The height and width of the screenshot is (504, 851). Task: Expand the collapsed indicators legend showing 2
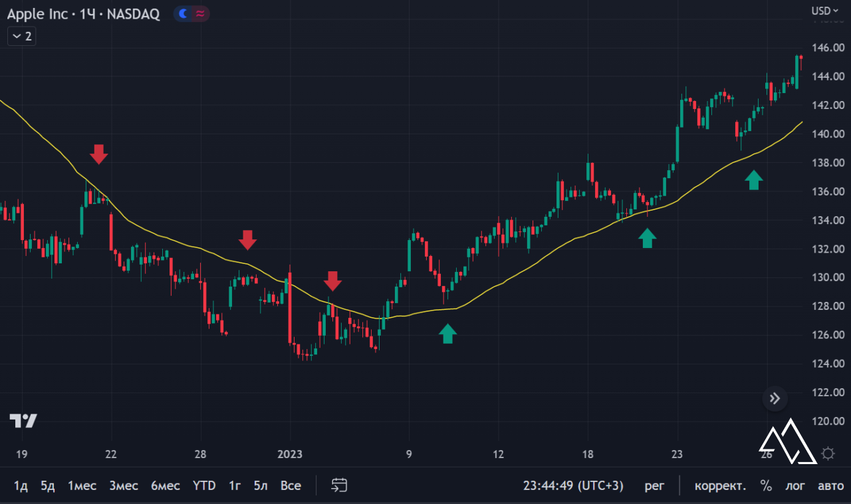point(21,36)
